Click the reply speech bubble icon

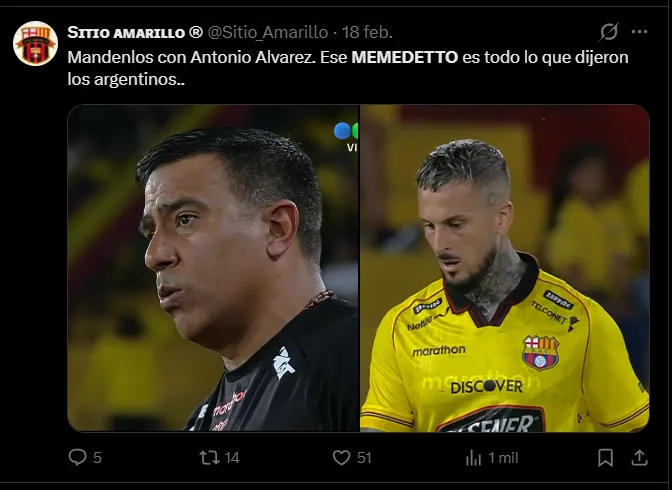(78, 457)
